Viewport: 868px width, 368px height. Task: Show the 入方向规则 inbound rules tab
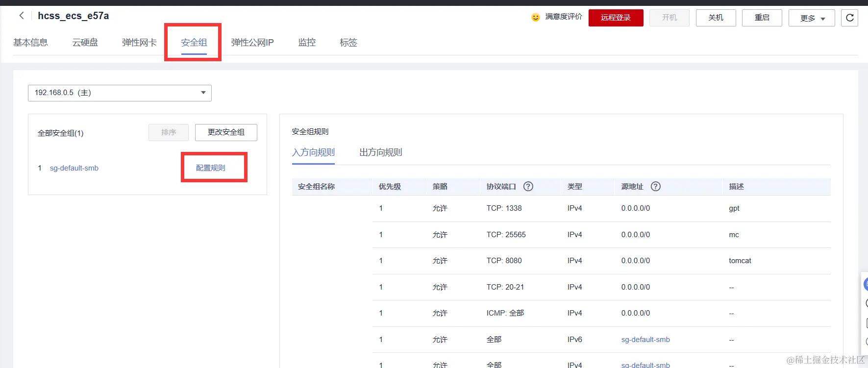313,152
